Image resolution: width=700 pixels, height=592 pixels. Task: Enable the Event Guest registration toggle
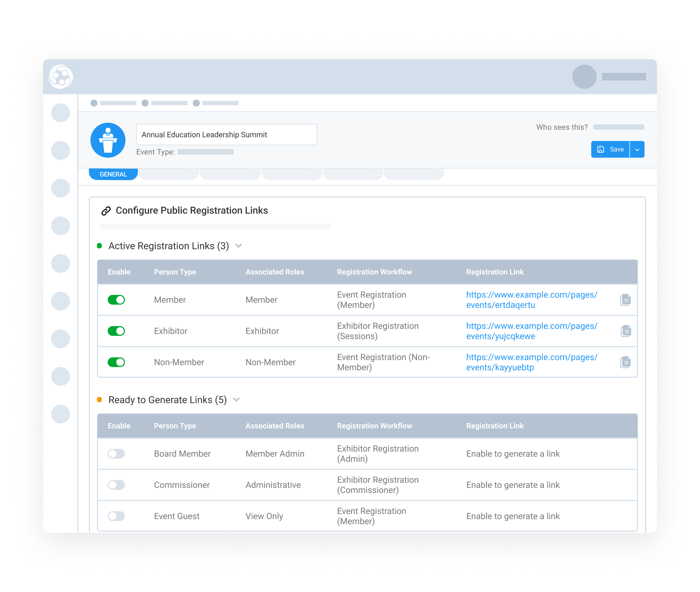(x=116, y=516)
